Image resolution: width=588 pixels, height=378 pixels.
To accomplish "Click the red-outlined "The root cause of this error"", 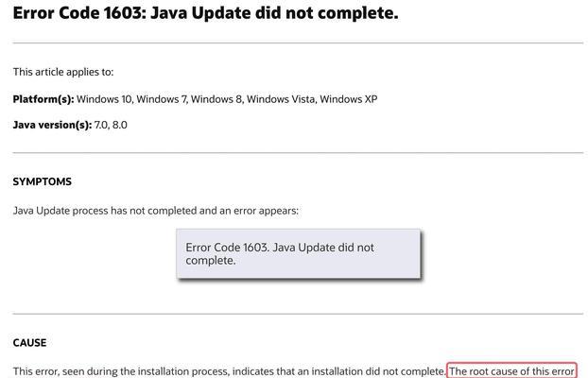I will click(511, 370).
